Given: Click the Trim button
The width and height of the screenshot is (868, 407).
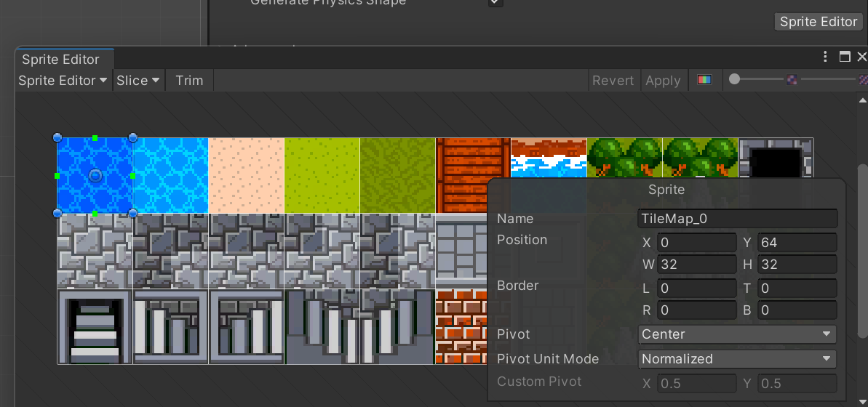Looking at the screenshot, I should pos(189,80).
